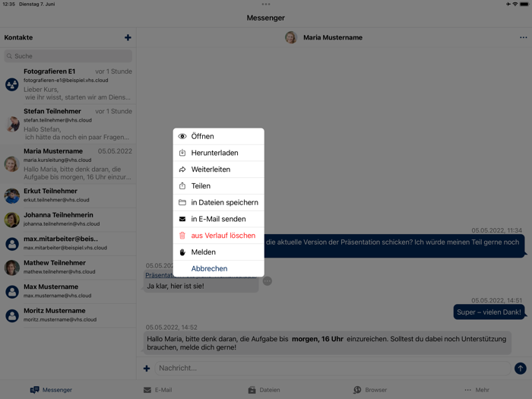The width and height of the screenshot is (532, 399).
Task: Click the download icon beside Herunterladen
Action: (x=182, y=153)
